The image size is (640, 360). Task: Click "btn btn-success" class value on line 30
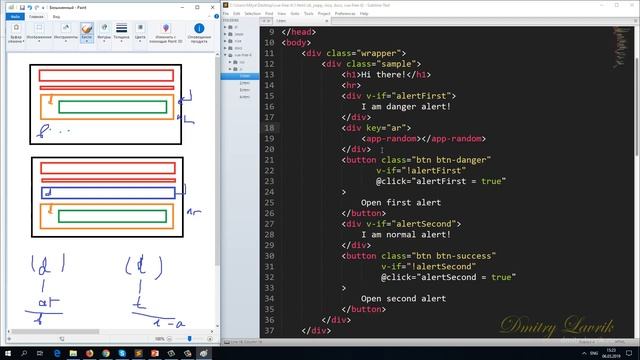tap(453, 256)
